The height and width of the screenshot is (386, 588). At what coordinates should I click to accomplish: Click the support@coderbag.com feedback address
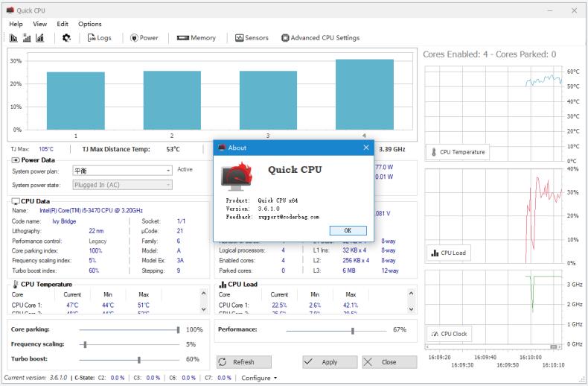(x=289, y=217)
